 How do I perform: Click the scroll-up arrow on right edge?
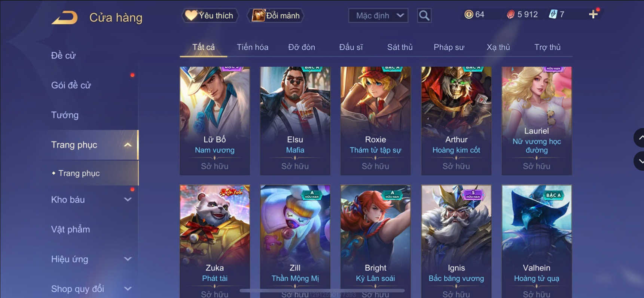[640, 138]
